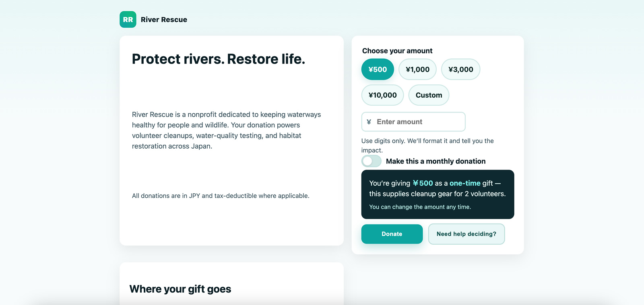Screen dimensions: 644x305
Task: Click the tax-deductible JPY note
Action: [221, 196]
